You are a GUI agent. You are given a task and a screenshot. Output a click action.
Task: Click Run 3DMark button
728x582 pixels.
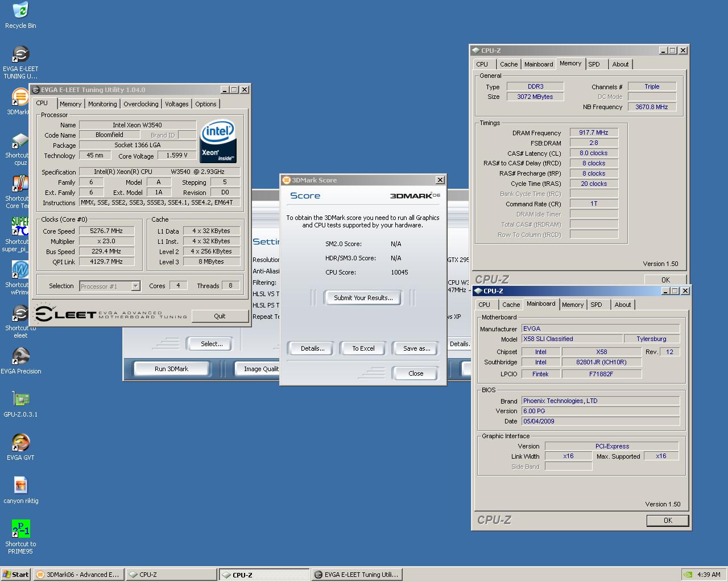(x=171, y=369)
